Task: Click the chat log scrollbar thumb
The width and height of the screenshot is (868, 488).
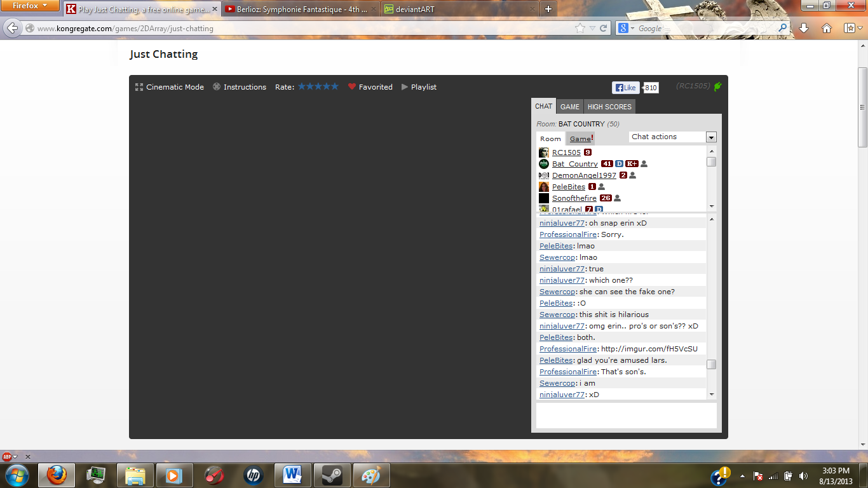Action: pos(712,364)
